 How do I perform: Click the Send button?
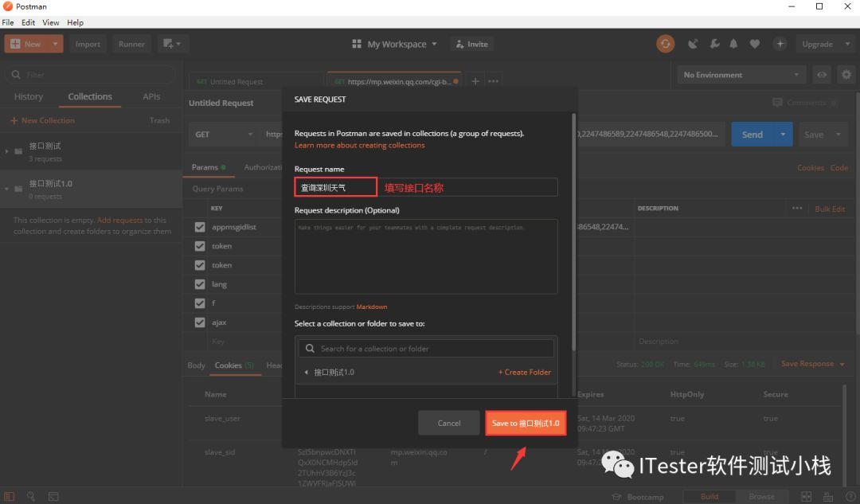(752, 135)
